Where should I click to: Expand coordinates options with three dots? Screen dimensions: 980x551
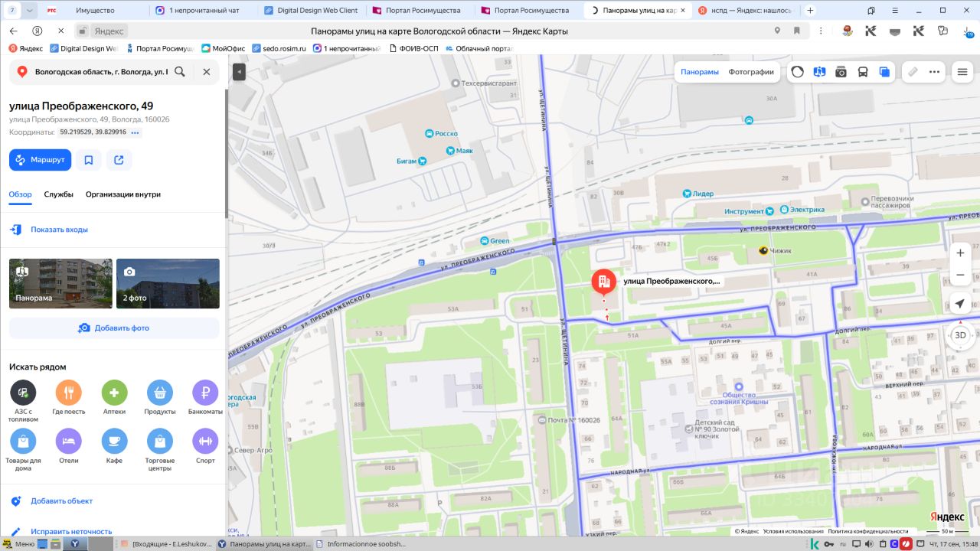point(136,132)
